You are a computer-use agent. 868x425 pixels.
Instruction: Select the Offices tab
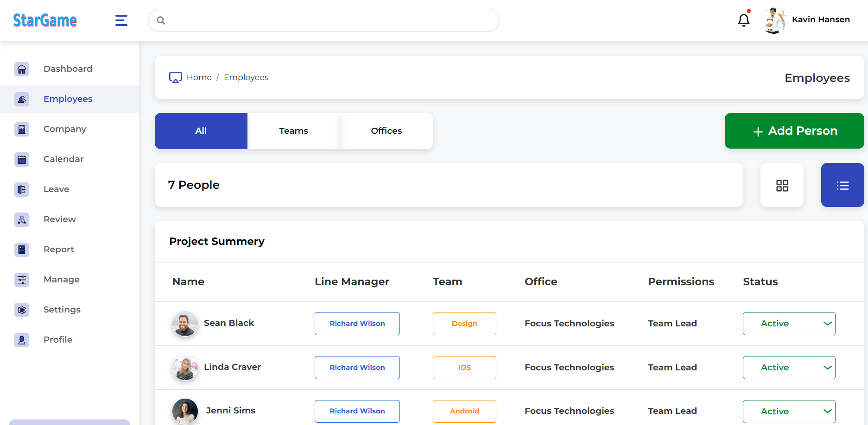click(x=386, y=131)
